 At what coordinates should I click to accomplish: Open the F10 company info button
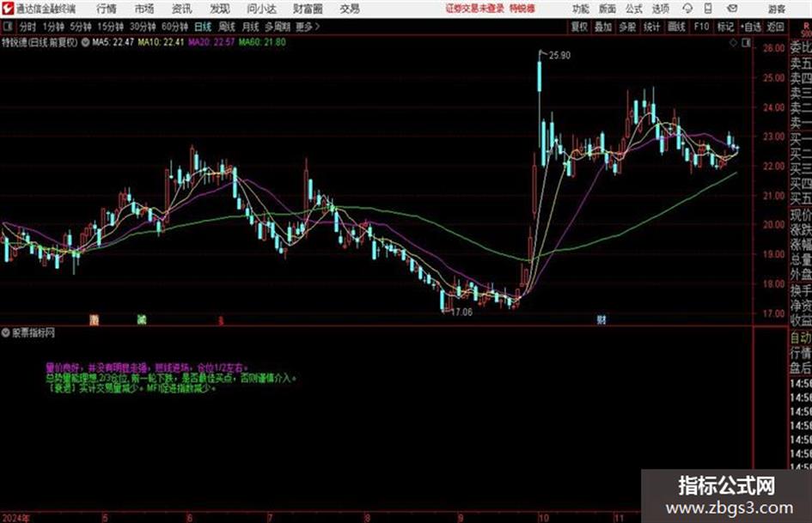click(x=701, y=27)
